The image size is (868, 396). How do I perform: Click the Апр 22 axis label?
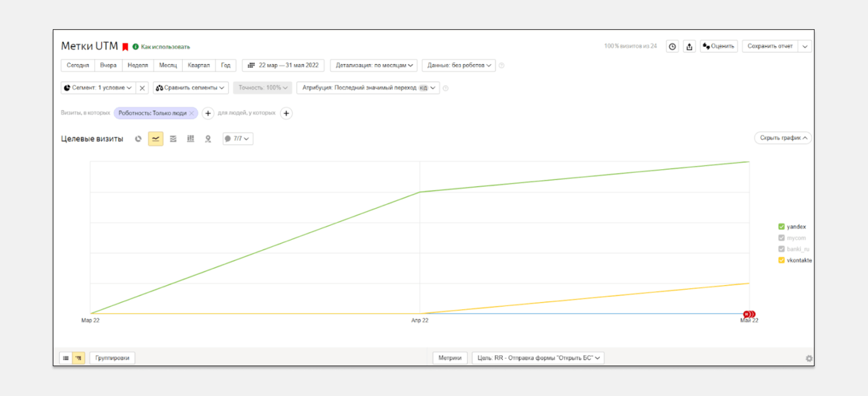click(x=420, y=320)
